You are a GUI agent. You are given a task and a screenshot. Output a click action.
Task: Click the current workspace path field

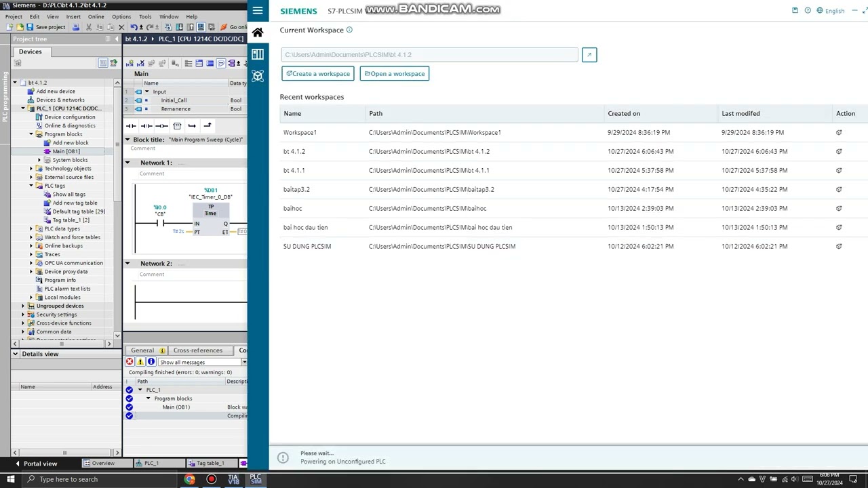429,55
